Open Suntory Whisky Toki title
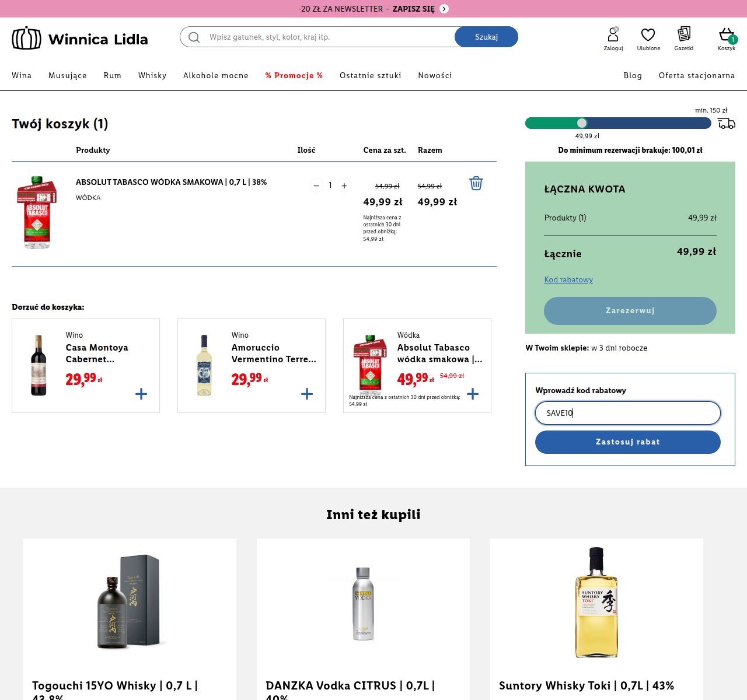 click(587, 685)
